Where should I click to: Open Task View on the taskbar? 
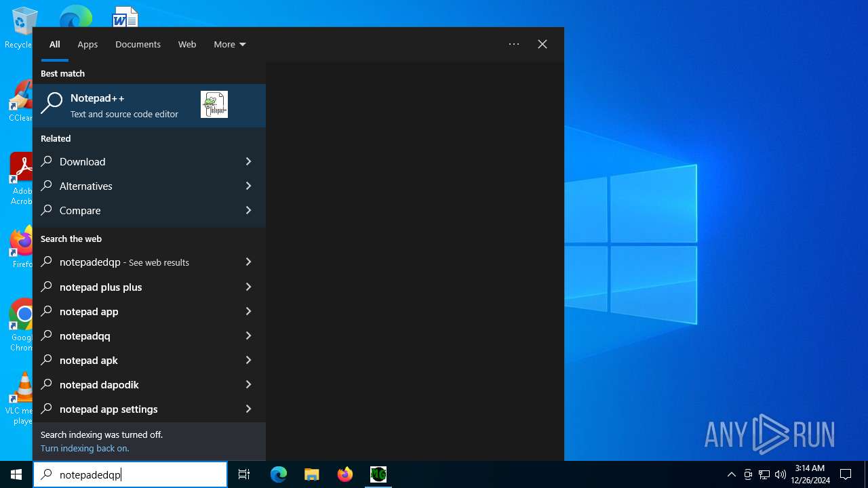point(244,474)
